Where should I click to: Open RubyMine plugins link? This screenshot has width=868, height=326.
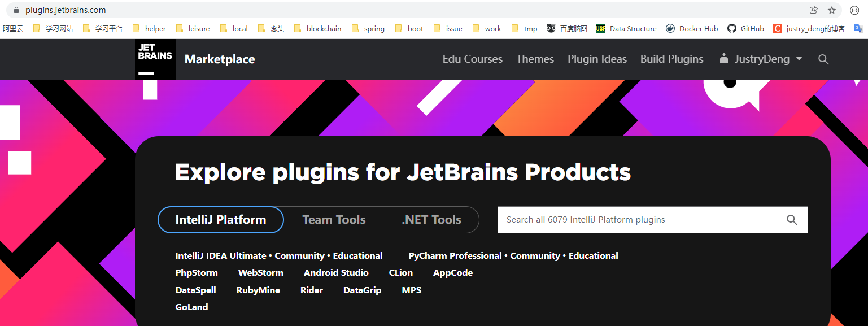258,290
